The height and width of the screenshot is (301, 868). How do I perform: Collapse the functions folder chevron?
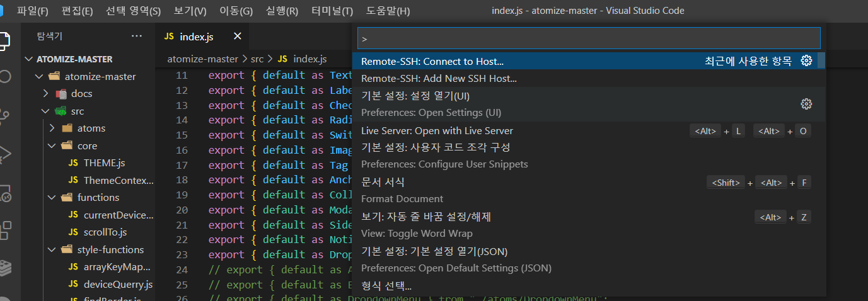tap(52, 198)
